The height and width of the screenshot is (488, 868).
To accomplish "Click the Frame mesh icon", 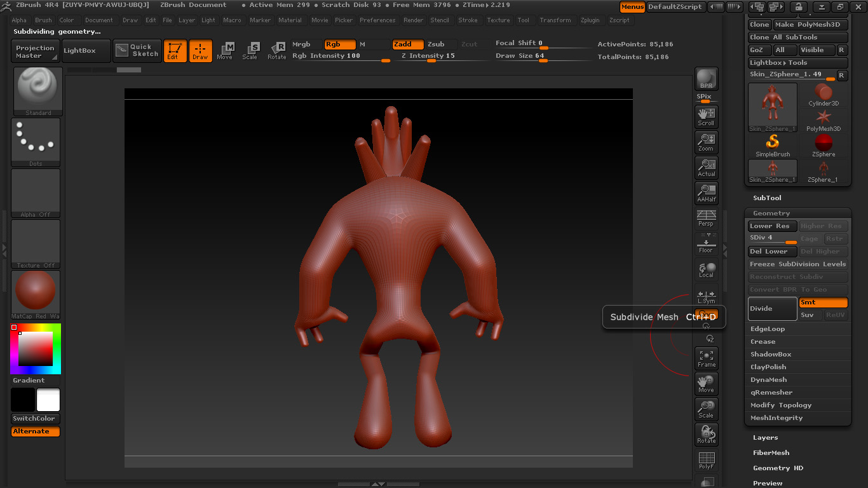I will (x=706, y=358).
